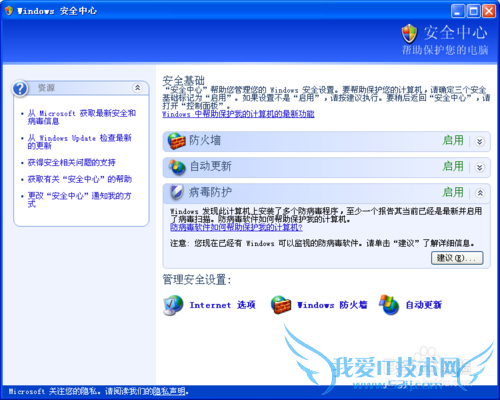500x400 pixels.
Task: Click the 管理安全设置: heading
Action: click(197, 279)
